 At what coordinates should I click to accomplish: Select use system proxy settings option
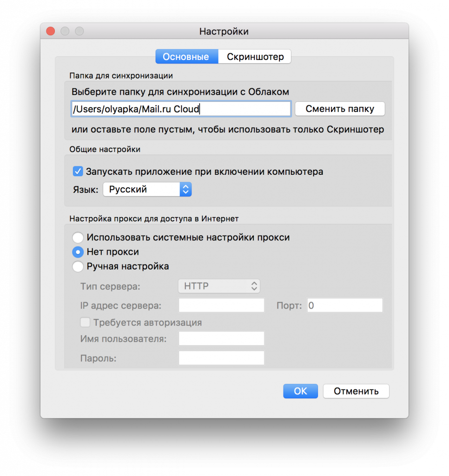point(78,238)
